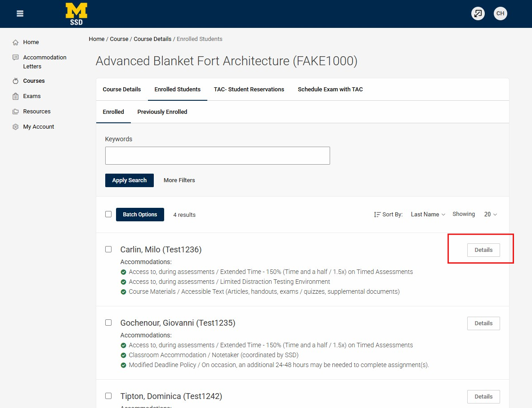Click the Sort By sort-order icon
Screen dimensions: 532x408
(x=377, y=215)
